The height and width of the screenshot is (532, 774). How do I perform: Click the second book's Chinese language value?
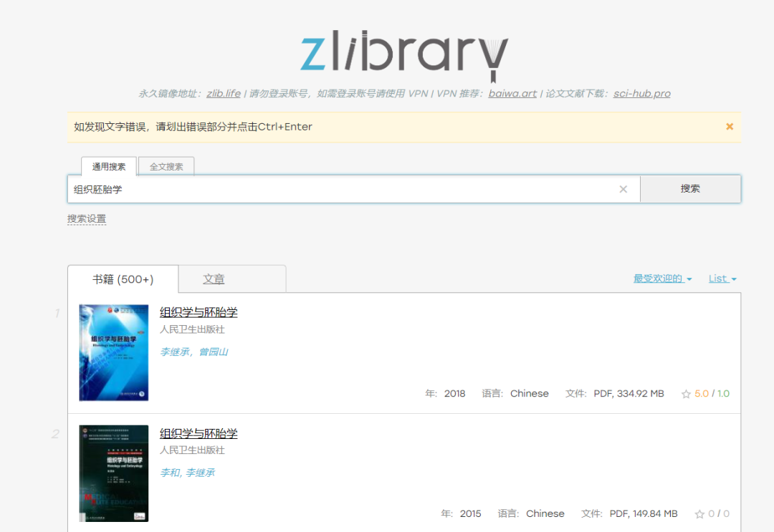[545, 514]
